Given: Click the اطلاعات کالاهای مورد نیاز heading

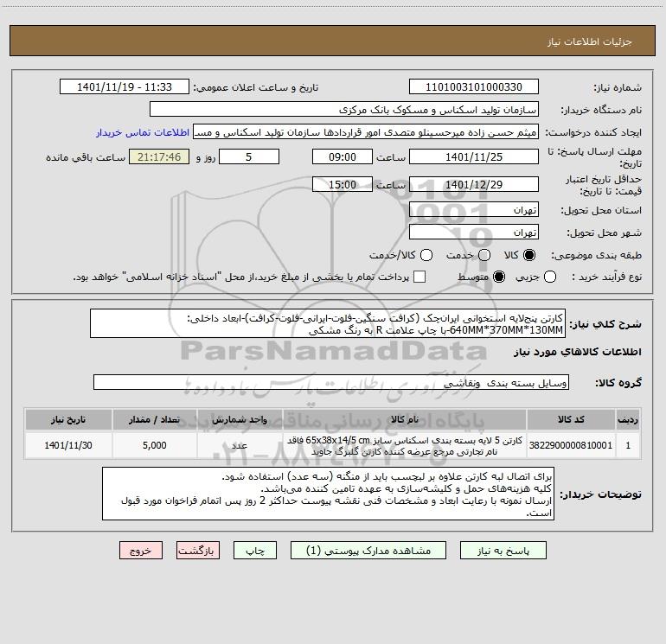Looking at the screenshot, I should (x=577, y=352).
